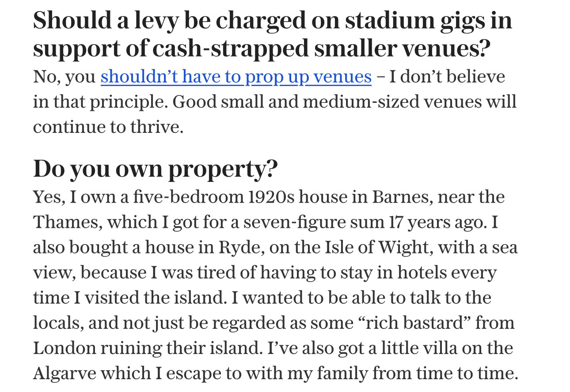Click the "Do you own property?" heading
Viewport: 570px width, 392px height.
[156, 168]
